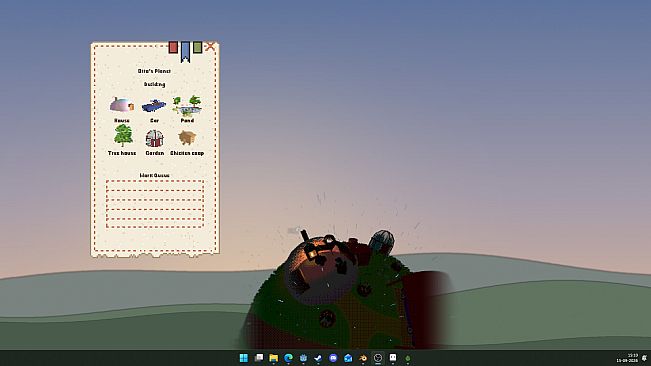The height and width of the screenshot is (366, 651).
Task: Click the active round-icon app in taskbar
Action: click(x=378, y=358)
